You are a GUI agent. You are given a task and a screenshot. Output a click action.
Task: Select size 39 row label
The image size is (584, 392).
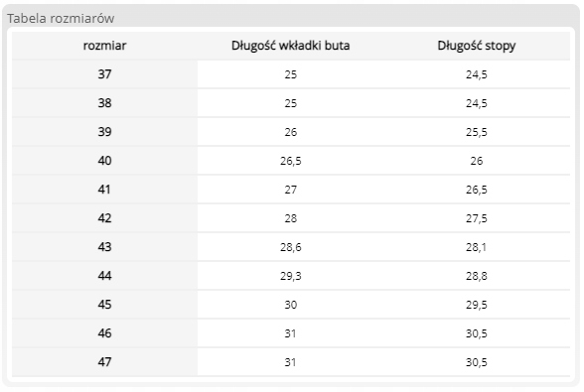click(x=104, y=132)
